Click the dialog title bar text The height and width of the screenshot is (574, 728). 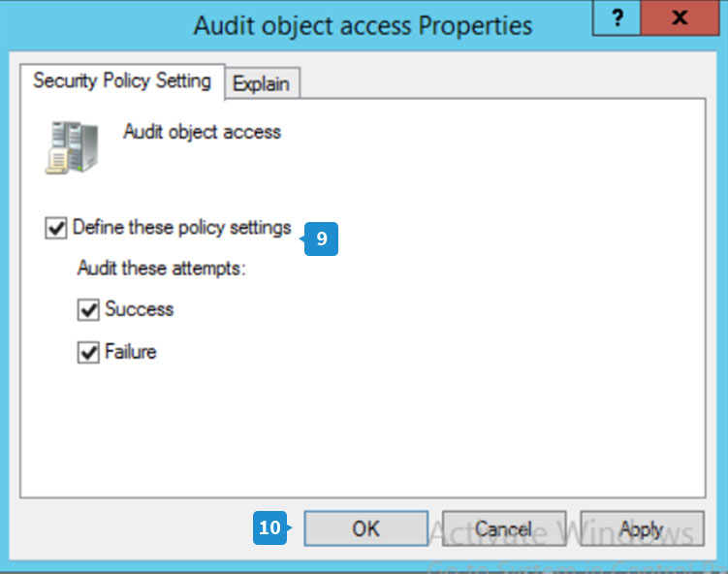tap(363, 25)
